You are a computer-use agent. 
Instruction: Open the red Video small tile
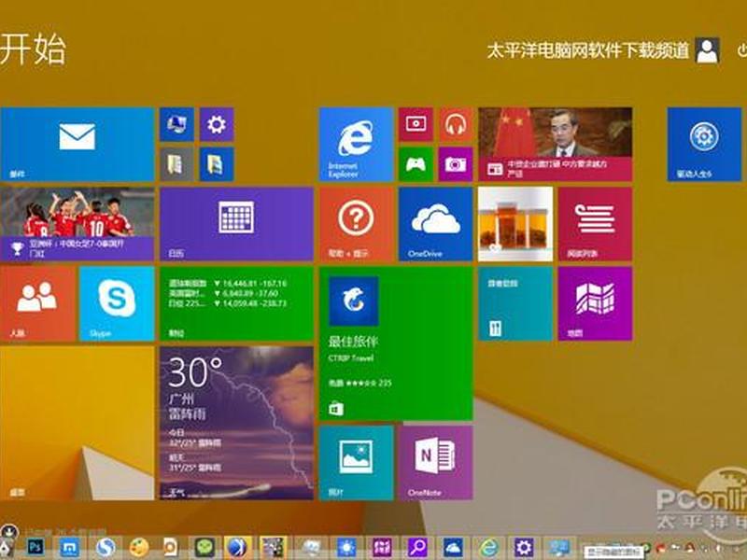416,124
